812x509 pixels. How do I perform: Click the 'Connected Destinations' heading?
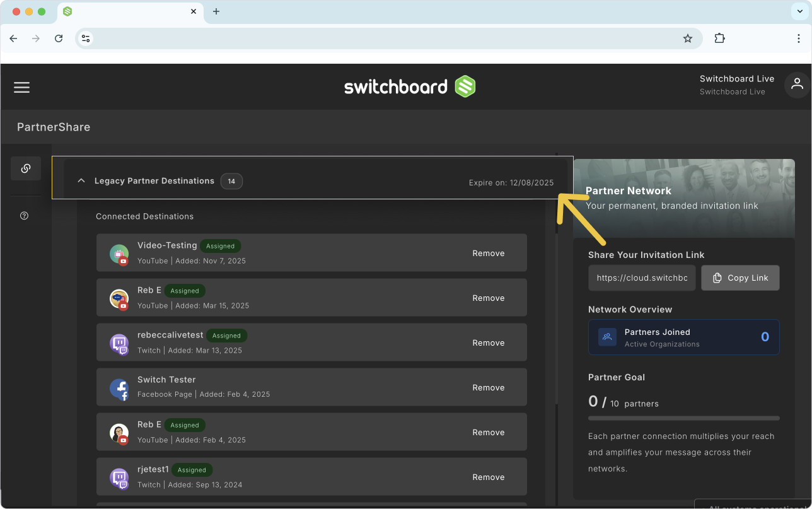(145, 216)
